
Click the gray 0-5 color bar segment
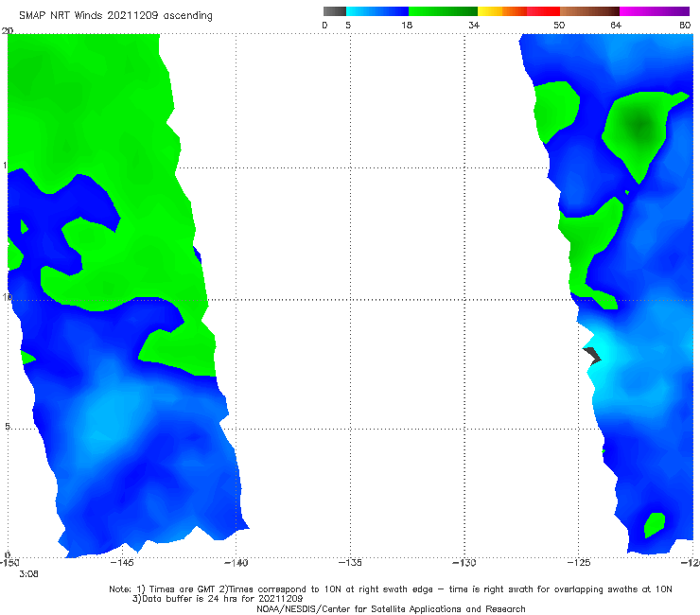(335, 11)
